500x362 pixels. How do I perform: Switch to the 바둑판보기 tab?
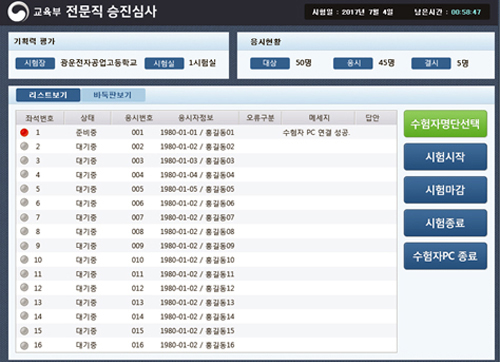tap(113, 95)
